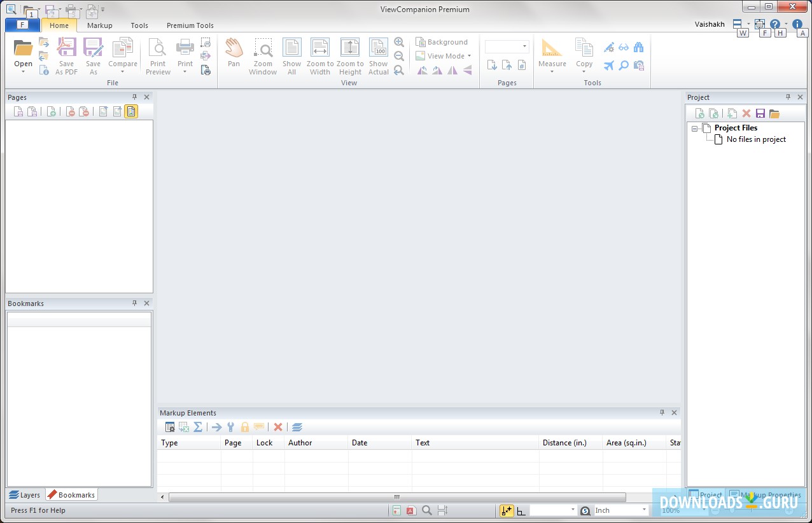Screen dimensions: 812x523
Task: Collapse the Project Files tree node
Action: (694, 128)
